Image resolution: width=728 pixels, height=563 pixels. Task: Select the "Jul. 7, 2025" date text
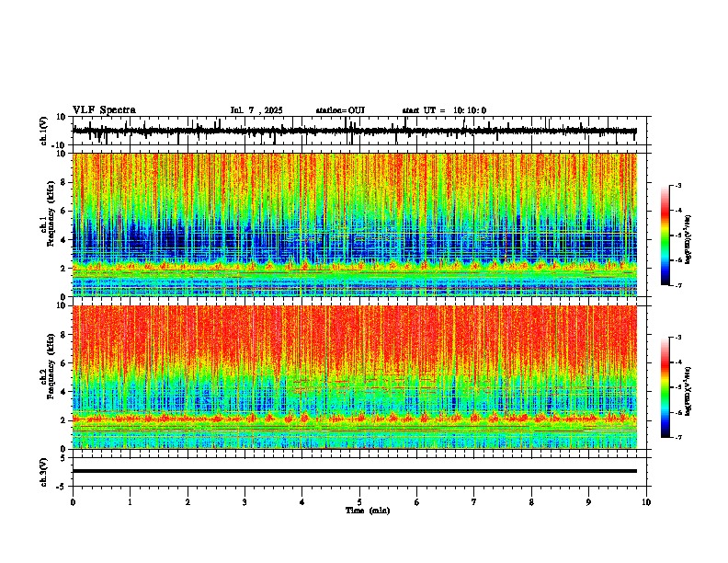[256, 110]
